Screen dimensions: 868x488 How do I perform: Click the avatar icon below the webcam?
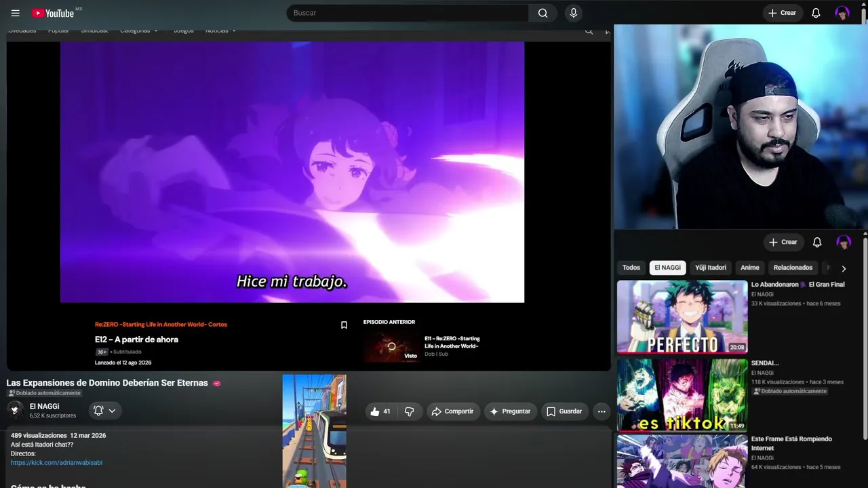(844, 242)
